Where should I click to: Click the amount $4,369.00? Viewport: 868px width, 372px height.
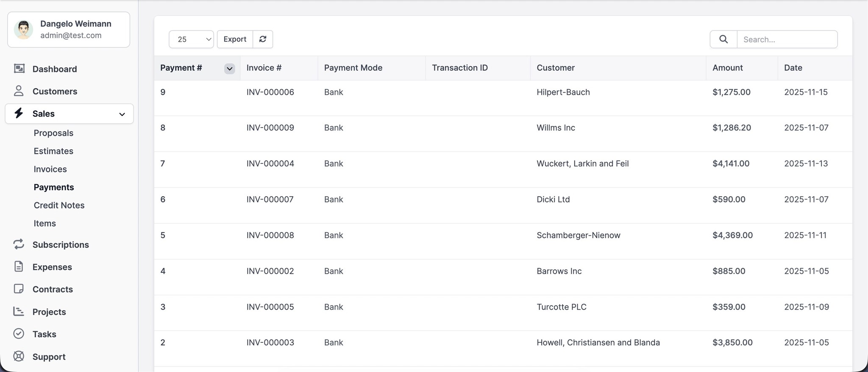(733, 235)
